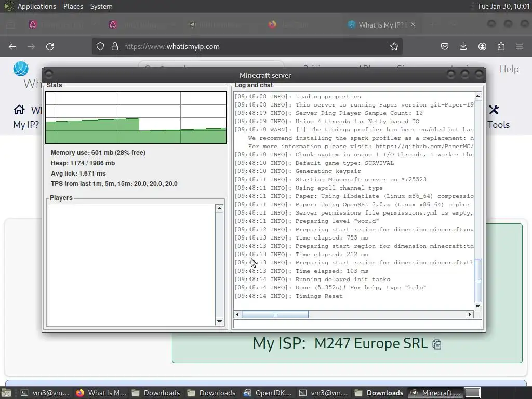Click the 'Default game type: SURVIVAL' log line
532x399 pixels.
click(314, 163)
